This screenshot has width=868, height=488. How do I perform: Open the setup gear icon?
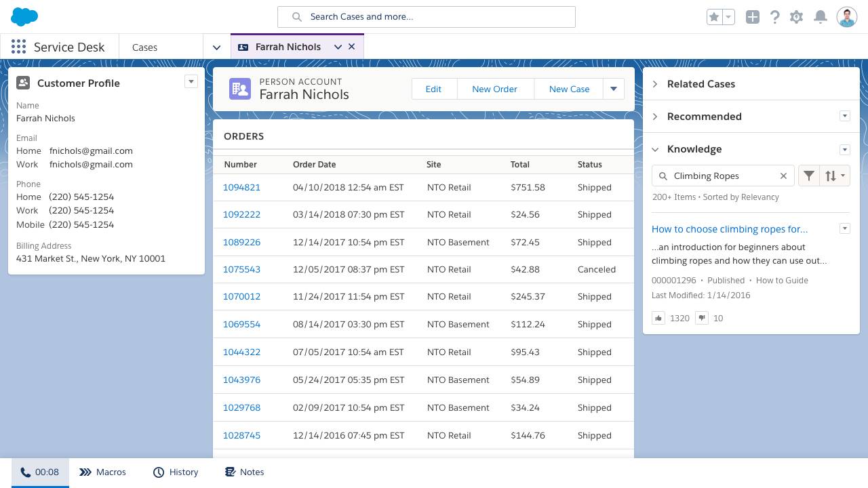[797, 17]
